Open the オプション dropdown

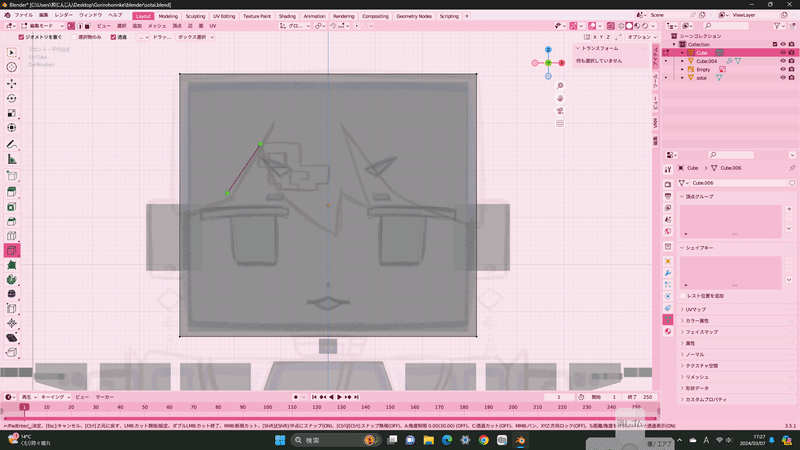click(642, 37)
